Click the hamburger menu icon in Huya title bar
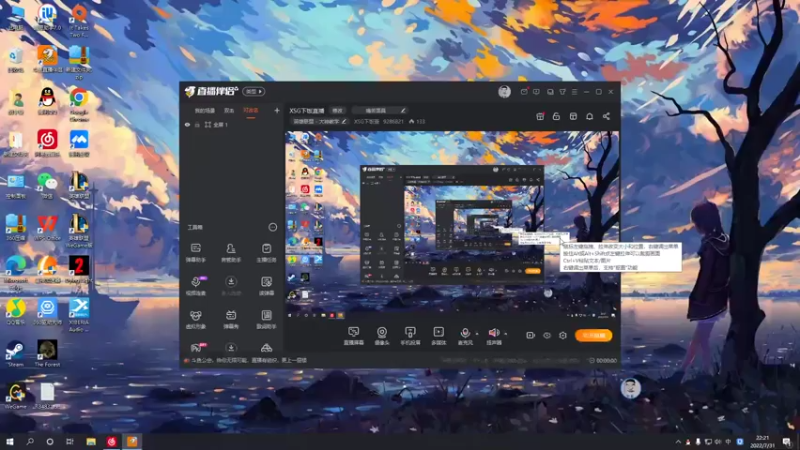The image size is (800, 450). 574,92
